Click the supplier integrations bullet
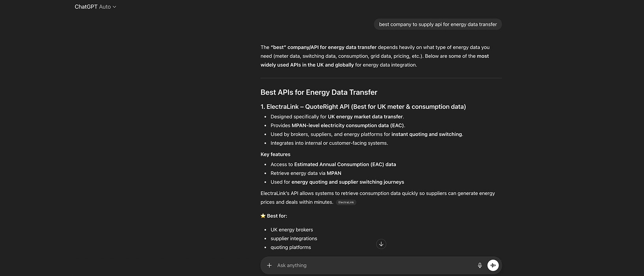The width and height of the screenshot is (644, 276). tap(294, 239)
